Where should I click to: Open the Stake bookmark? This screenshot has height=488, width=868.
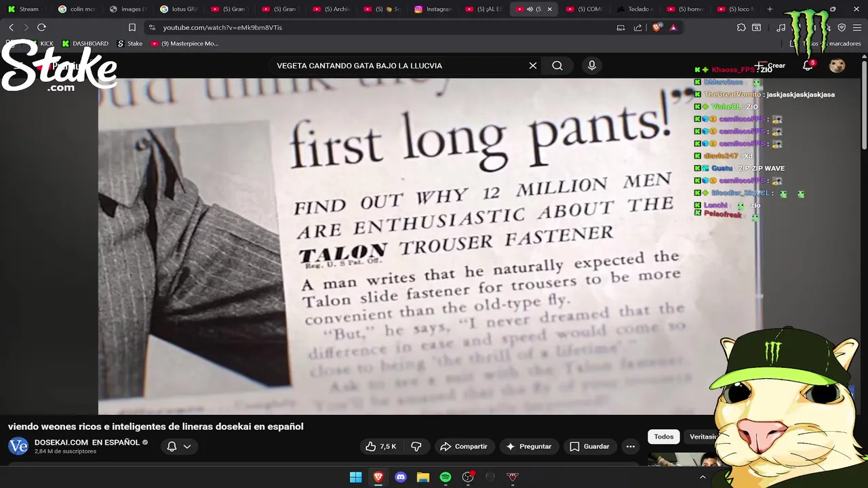point(130,43)
